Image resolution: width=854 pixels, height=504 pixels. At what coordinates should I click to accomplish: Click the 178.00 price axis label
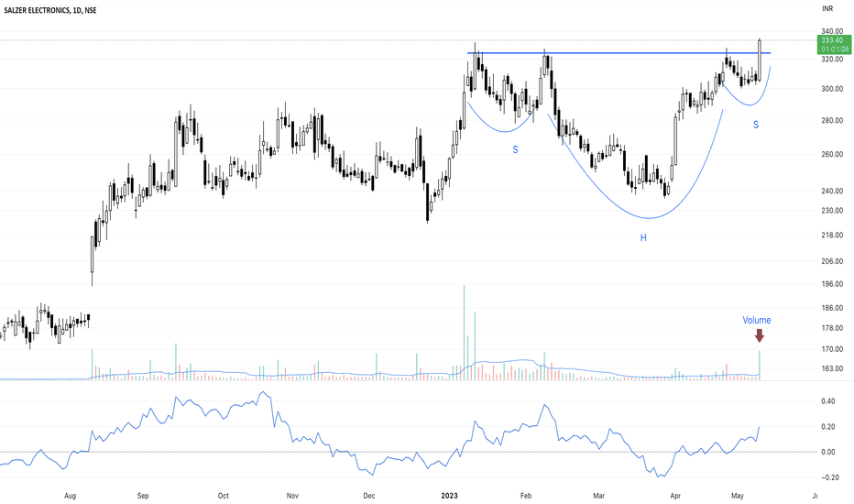[832, 328]
